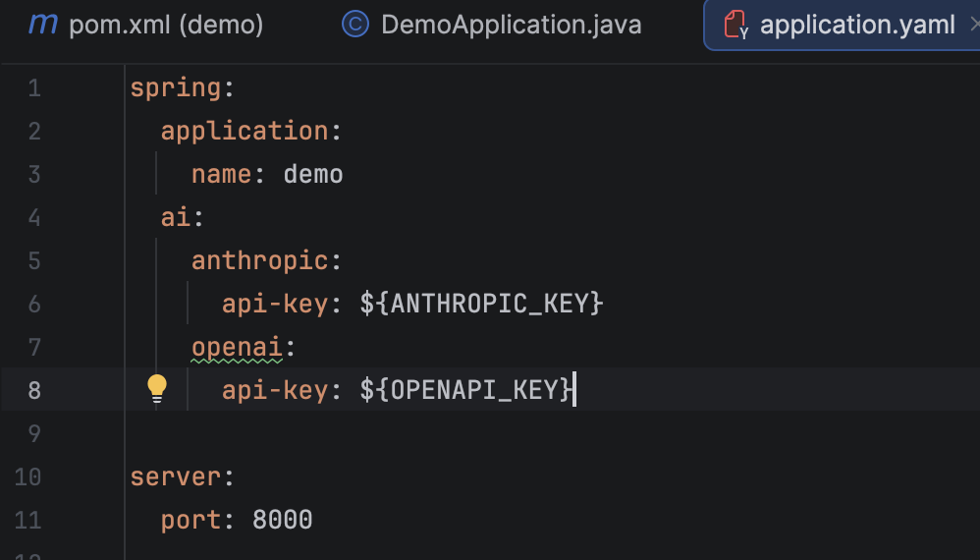
Task: Click the Maven icon on the pom.xml tab
Action: pos(42,25)
